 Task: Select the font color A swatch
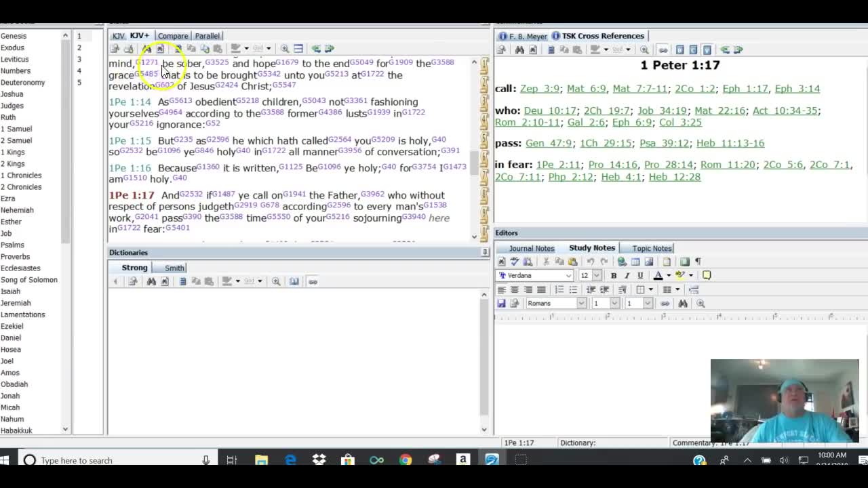point(658,275)
